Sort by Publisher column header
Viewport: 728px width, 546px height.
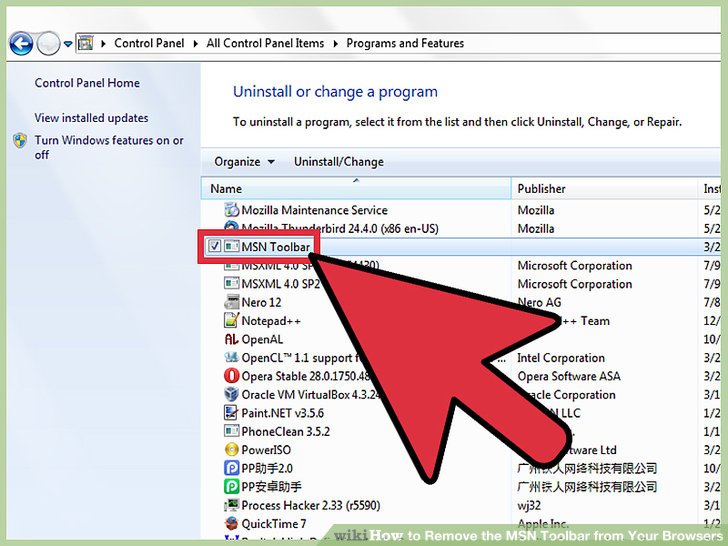point(604,188)
